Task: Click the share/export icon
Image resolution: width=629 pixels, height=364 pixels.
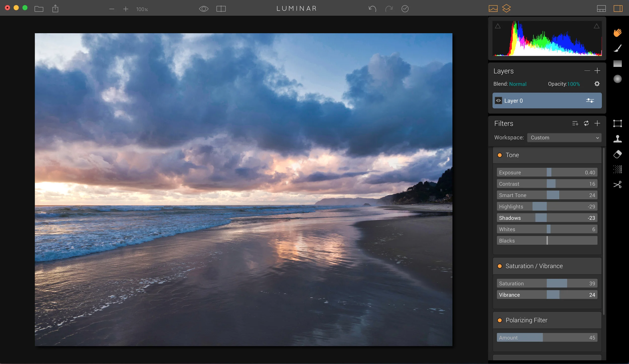Action: pos(55,9)
